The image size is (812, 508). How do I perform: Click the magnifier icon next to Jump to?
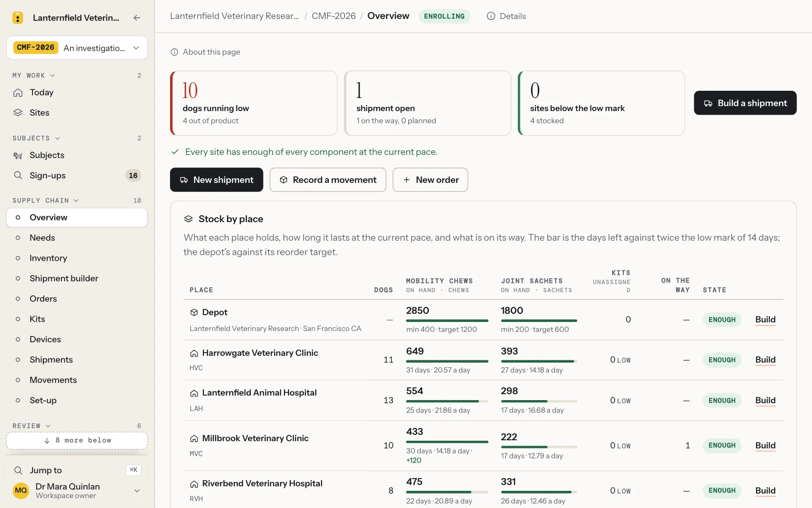(18, 470)
